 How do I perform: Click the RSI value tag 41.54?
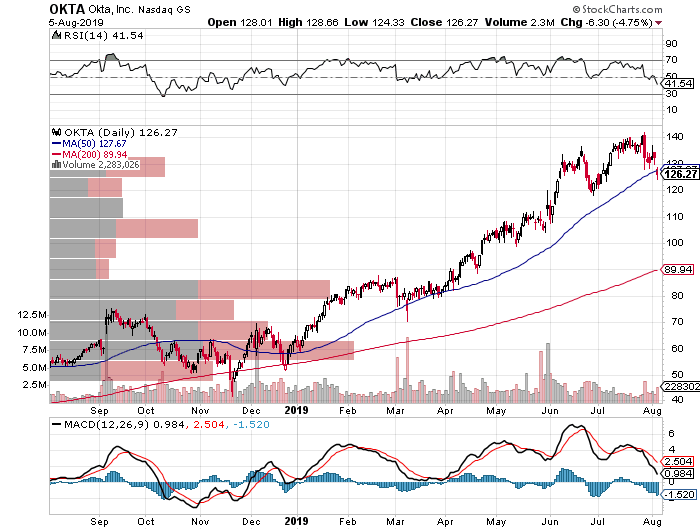point(679,83)
